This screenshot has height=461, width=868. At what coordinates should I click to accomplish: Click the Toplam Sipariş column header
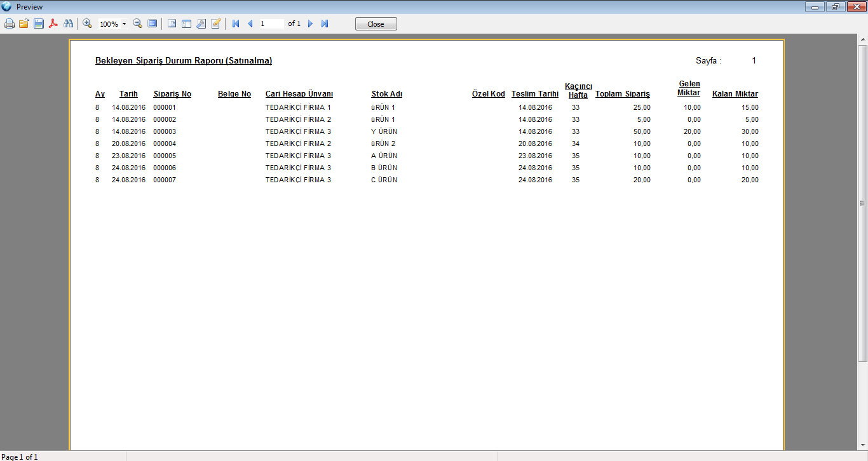point(623,94)
